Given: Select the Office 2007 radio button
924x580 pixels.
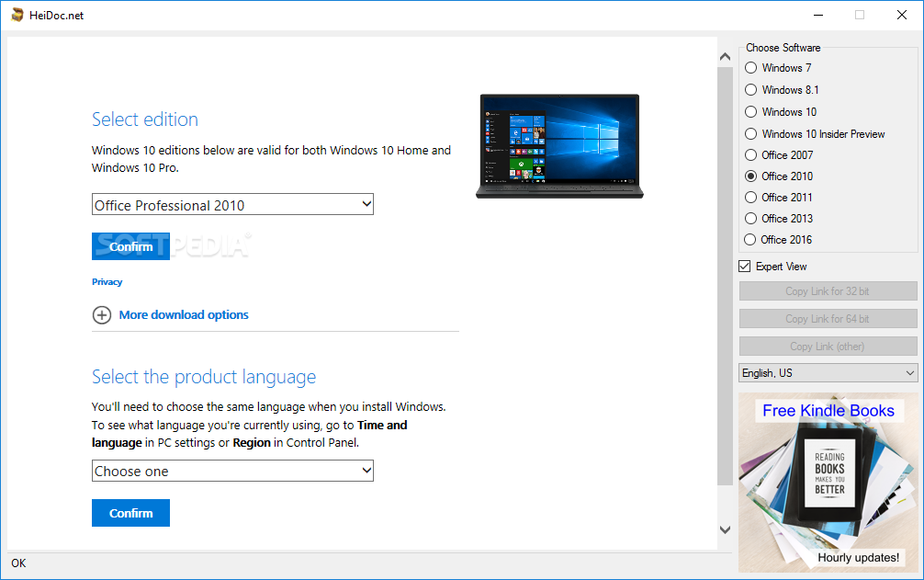Looking at the screenshot, I should click(750, 155).
